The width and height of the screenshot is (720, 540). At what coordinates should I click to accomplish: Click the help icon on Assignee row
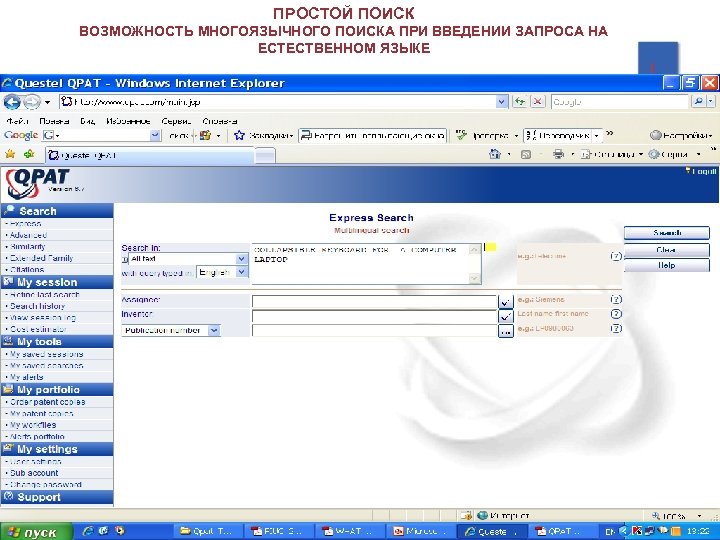[x=616, y=299]
